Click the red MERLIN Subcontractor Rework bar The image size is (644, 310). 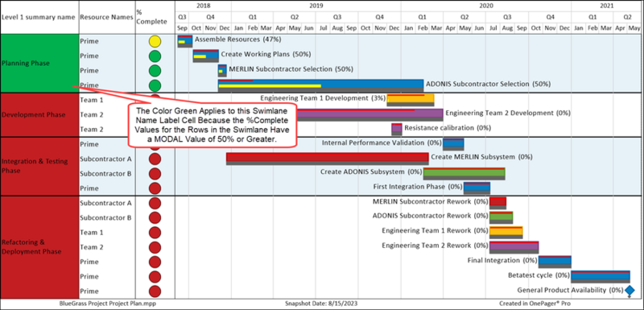point(497,203)
